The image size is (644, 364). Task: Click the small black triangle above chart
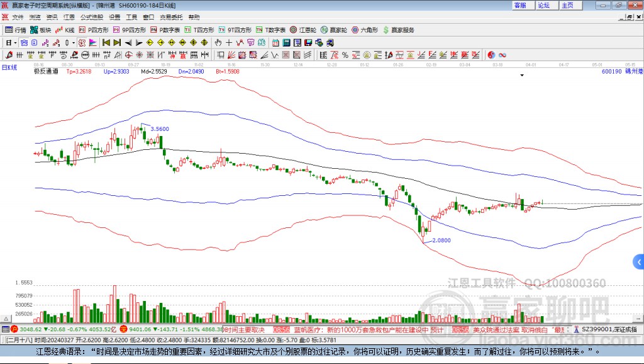(x=522, y=76)
